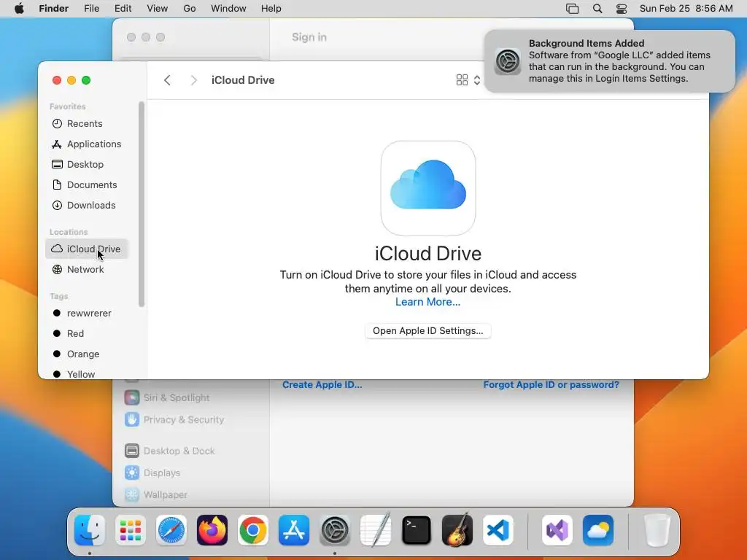Select the Yellow tag
The image size is (747, 560).
click(x=87, y=374)
